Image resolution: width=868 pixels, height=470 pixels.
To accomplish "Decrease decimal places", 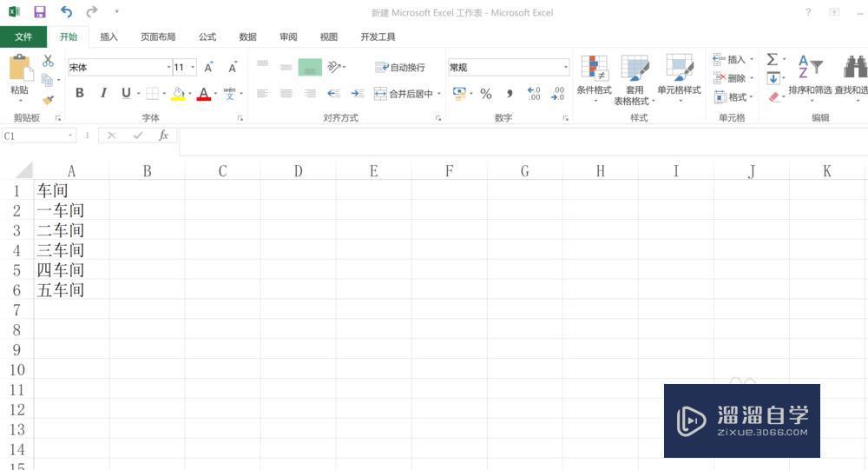I will tap(557, 93).
